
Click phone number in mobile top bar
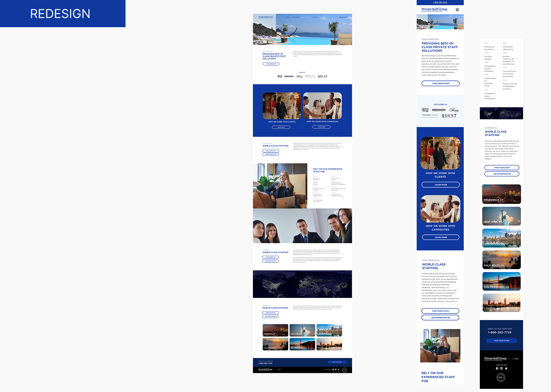click(440, 2)
